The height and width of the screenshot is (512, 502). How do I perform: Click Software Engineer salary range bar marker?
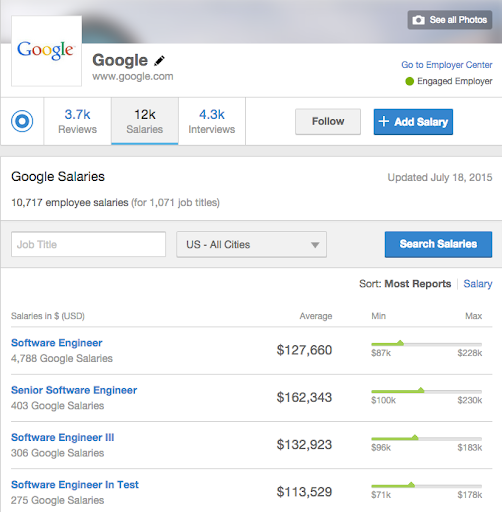coord(400,343)
